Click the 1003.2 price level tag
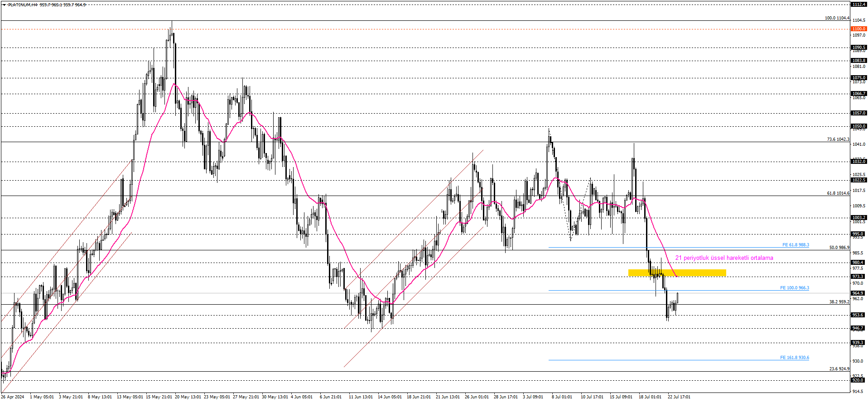Image resolution: width=868 pixels, height=402 pixels. 858,218
